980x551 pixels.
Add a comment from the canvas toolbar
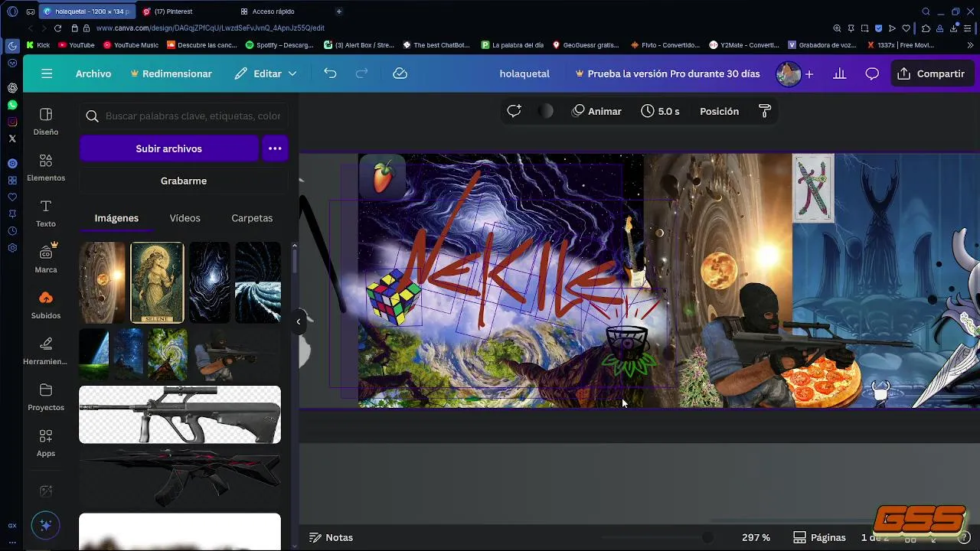coord(514,111)
